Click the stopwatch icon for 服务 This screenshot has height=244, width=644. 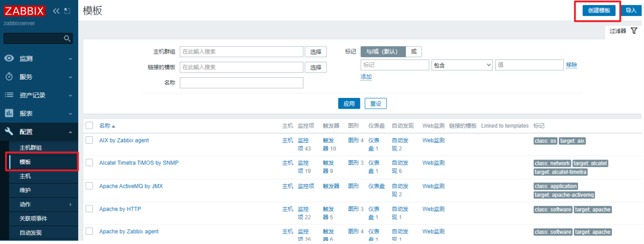point(9,77)
